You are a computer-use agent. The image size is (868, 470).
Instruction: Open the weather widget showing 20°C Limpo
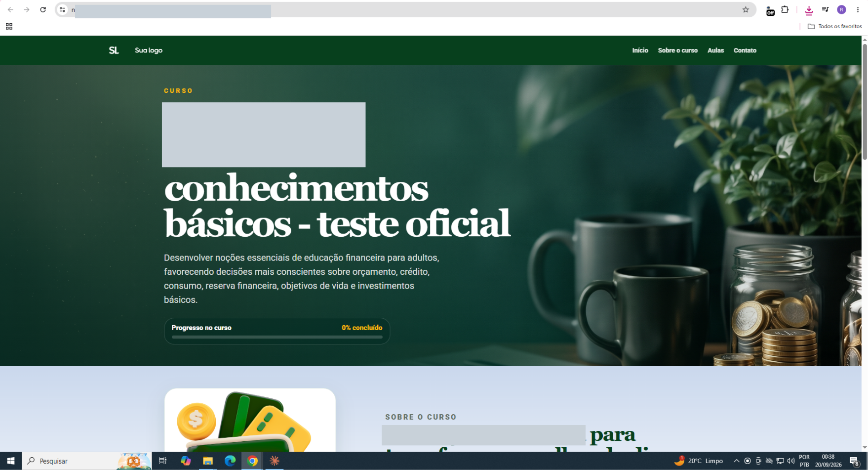(x=699, y=461)
